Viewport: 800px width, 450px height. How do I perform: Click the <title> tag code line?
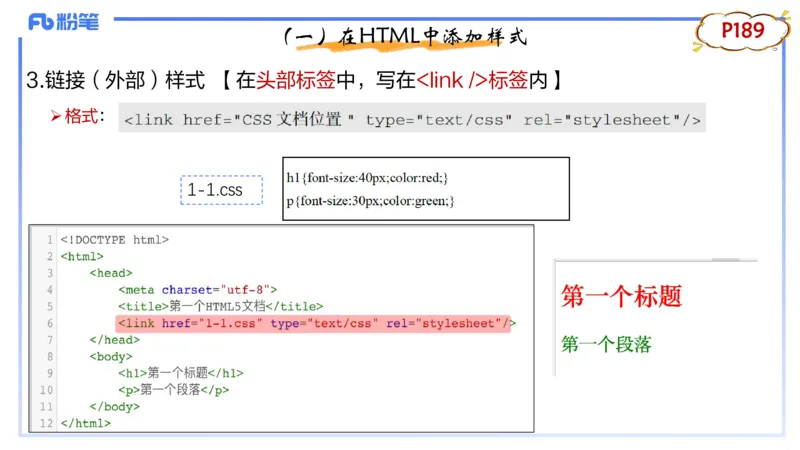(x=220, y=306)
